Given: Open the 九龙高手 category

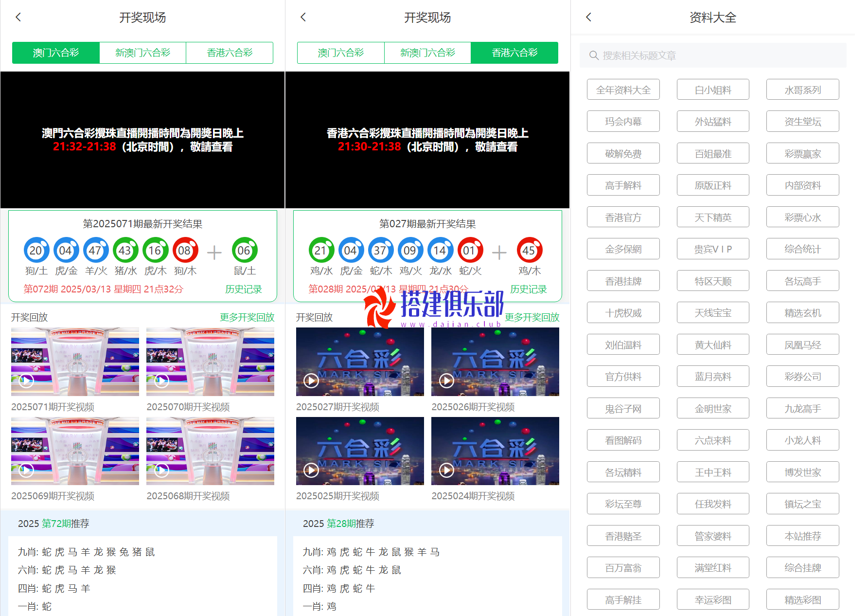Looking at the screenshot, I should (x=803, y=408).
